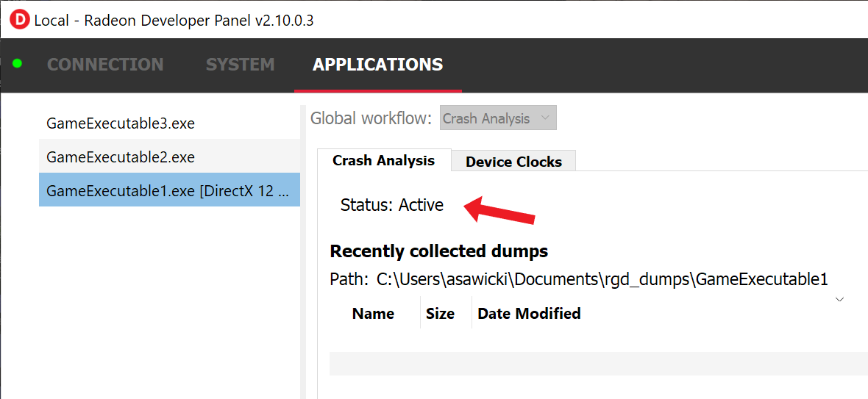868x399 pixels.
Task: Click the sort chevron above the dumps table
Action: 839,300
